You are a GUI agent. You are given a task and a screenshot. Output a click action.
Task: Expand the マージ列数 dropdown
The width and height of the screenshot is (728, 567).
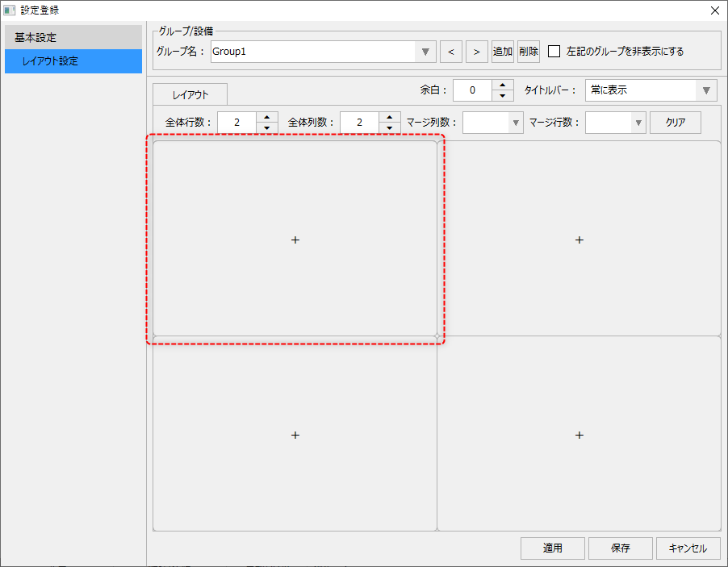pos(515,122)
